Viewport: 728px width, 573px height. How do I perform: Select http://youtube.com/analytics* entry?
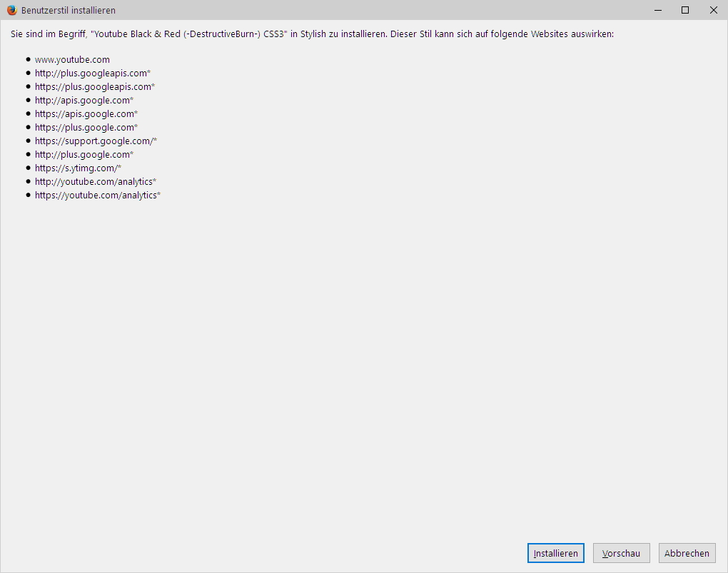[95, 181]
